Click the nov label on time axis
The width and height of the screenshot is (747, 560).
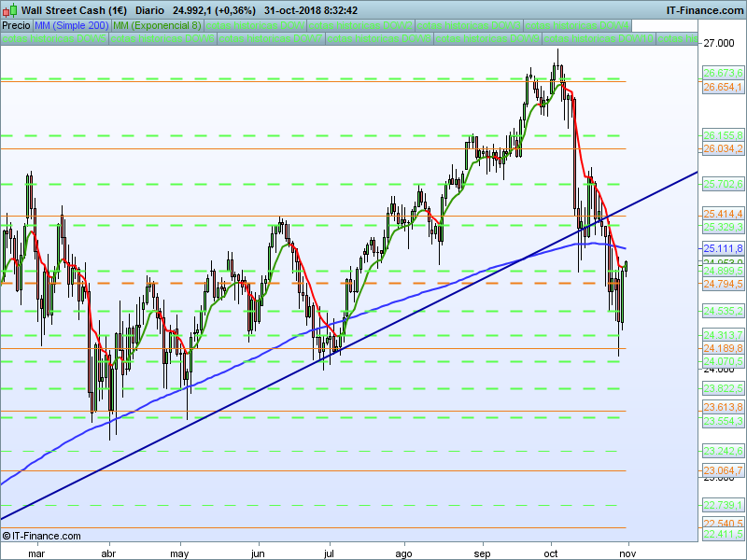click(x=627, y=553)
